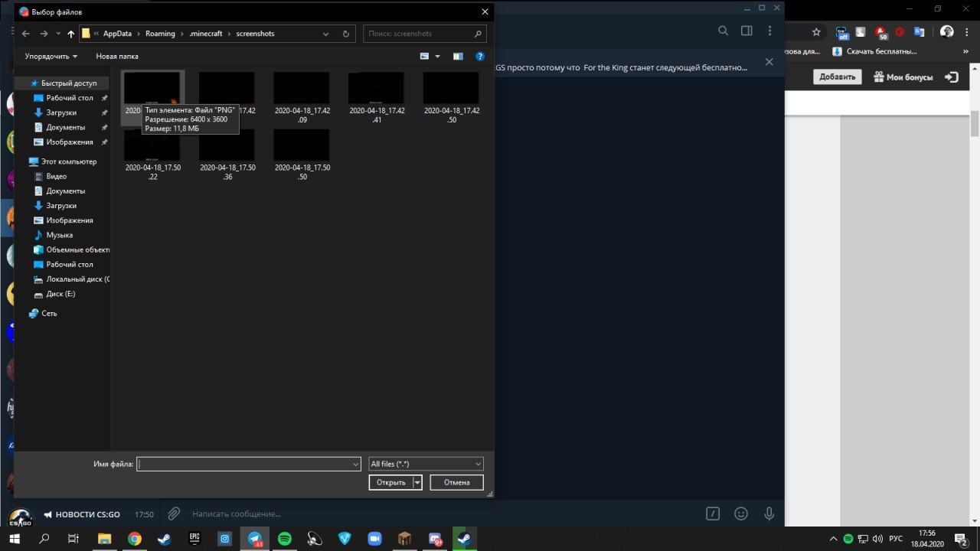Expand the file name history dropdown
Screen dimensions: 980x551
(355, 464)
